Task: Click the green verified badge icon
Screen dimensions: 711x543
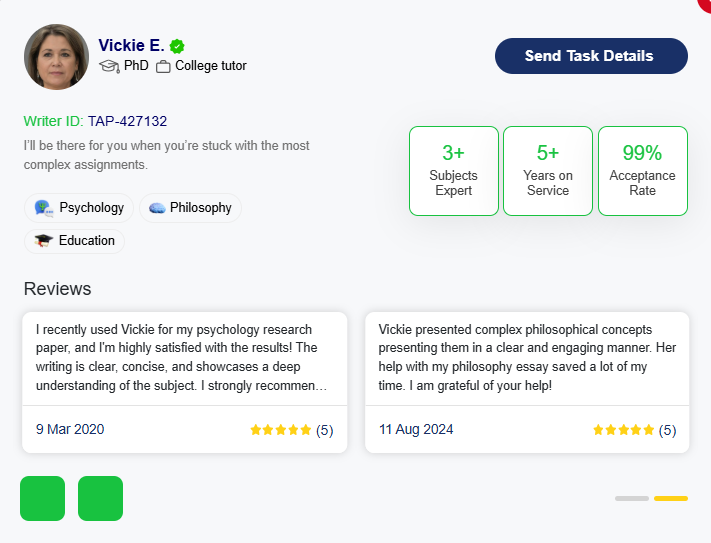Action: pos(177,46)
